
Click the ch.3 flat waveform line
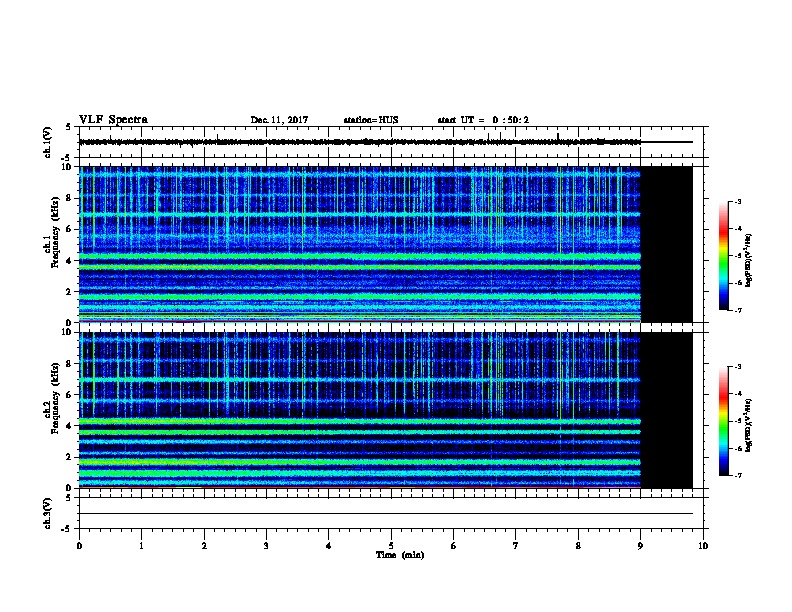click(386, 514)
